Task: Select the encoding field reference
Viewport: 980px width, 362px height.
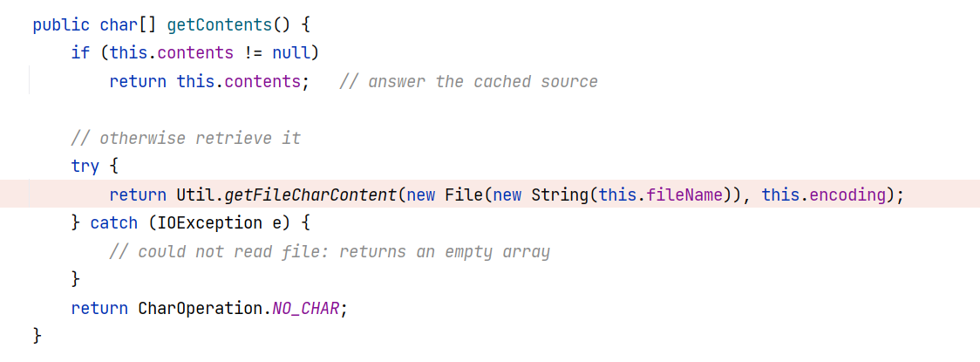Action: click(x=847, y=195)
